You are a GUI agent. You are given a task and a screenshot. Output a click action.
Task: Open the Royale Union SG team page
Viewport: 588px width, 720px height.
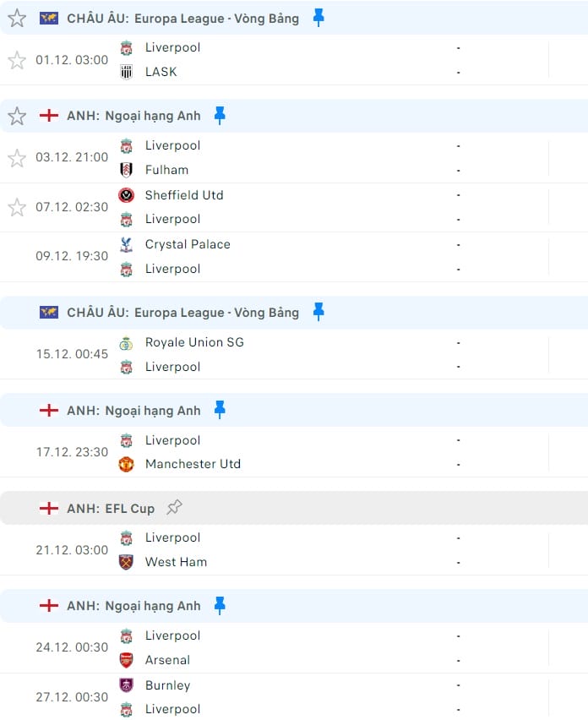193,342
